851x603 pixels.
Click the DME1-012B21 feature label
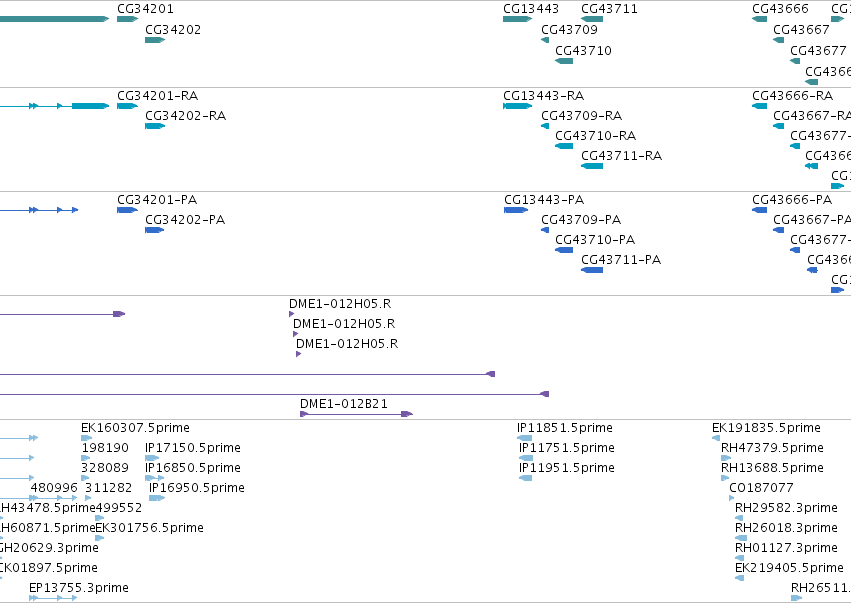click(344, 404)
